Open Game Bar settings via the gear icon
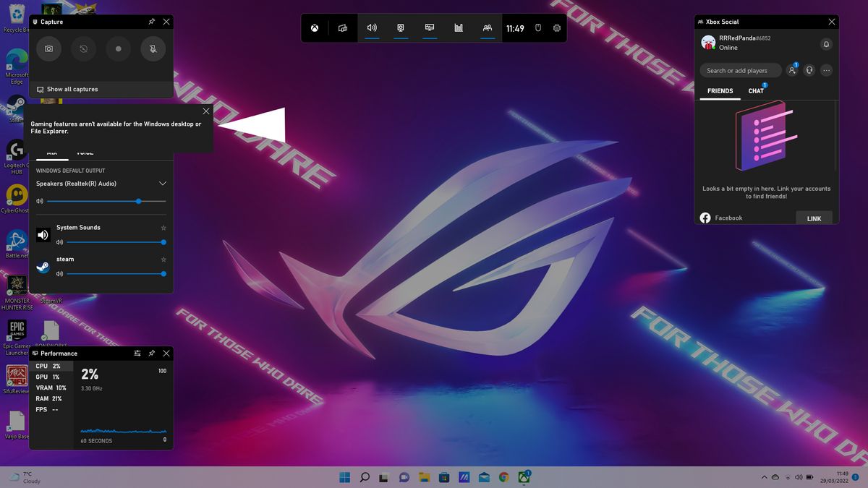 tap(556, 27)
